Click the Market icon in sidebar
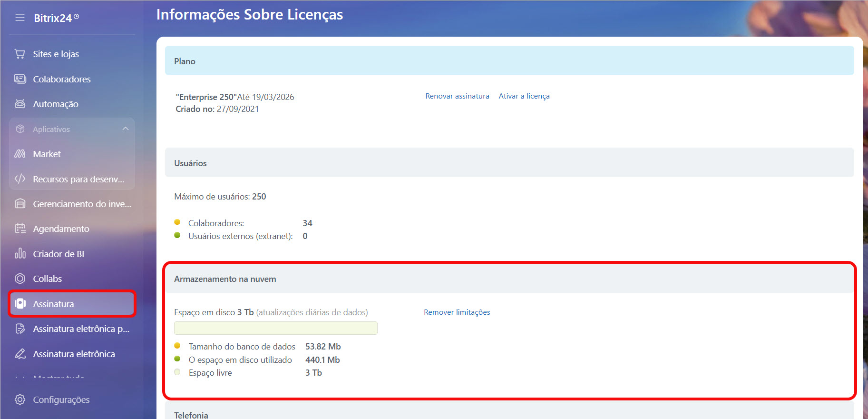This screenshot has width=868, height=419. (20, 154)
